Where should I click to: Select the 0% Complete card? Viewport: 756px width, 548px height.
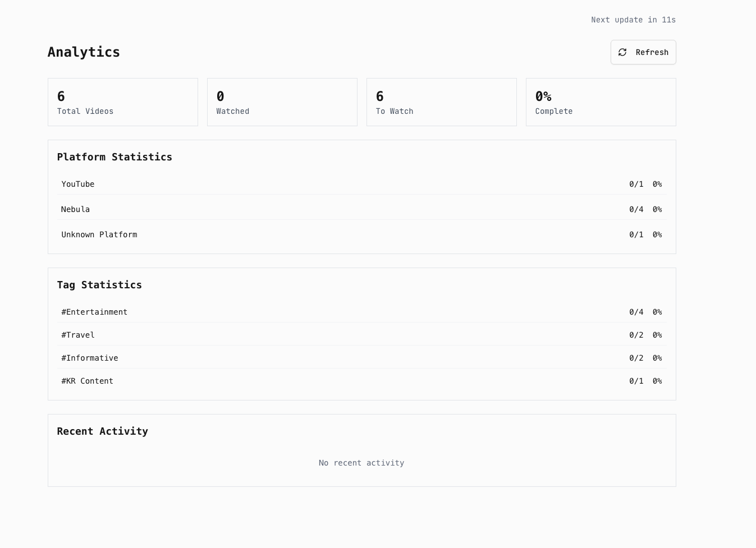click(601, 102)
